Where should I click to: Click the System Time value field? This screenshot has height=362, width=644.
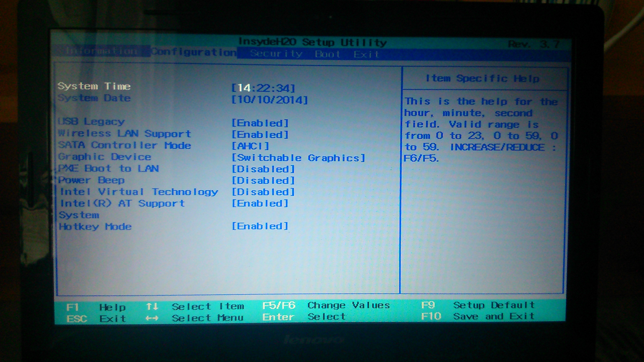(x=263, y=88)
